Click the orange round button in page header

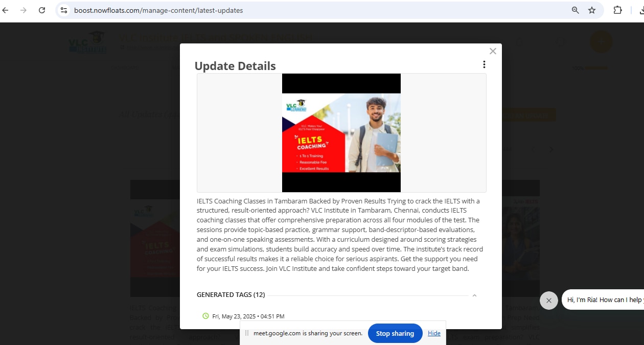(x=601, y=42)
